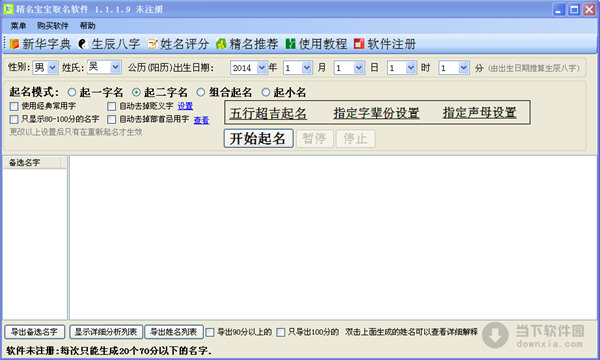Select the 起小名 naming mode
Screen dimensions: 600x360
coord(266,92)
